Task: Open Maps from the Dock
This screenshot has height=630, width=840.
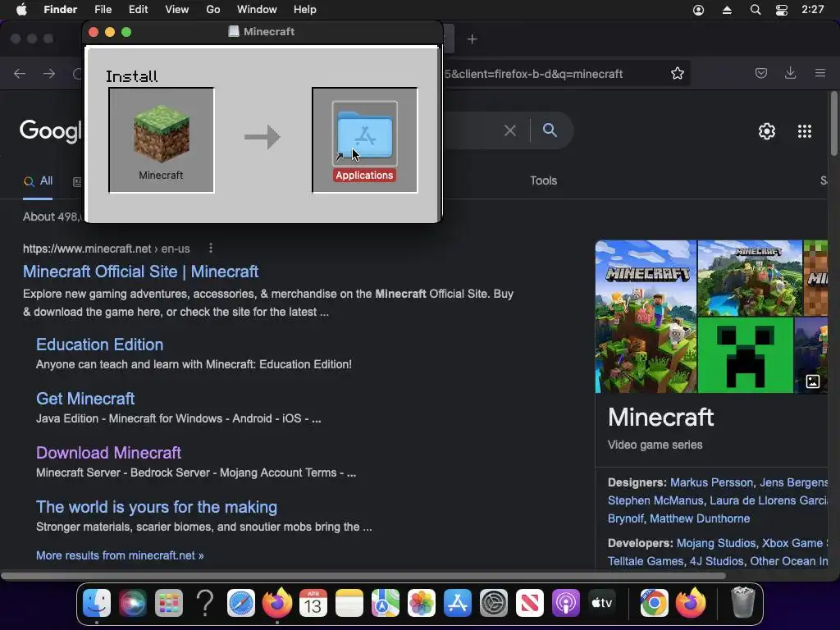Action: [386, 604]
